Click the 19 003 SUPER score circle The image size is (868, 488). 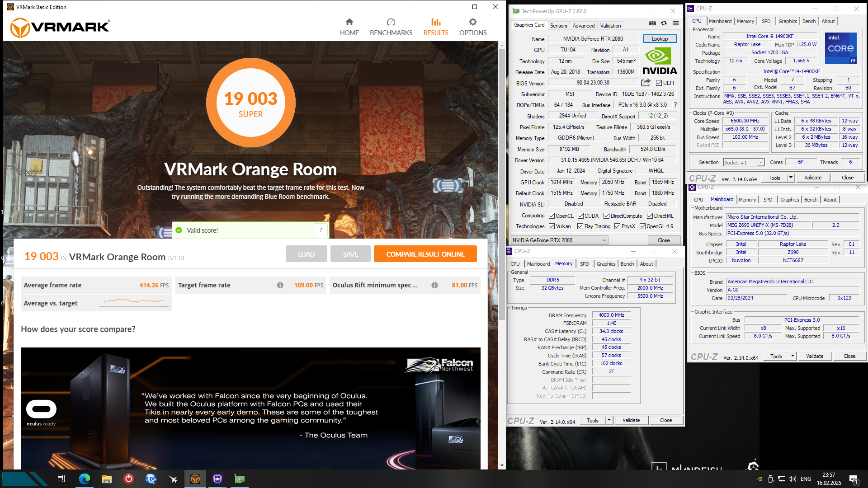pos(251,103)
